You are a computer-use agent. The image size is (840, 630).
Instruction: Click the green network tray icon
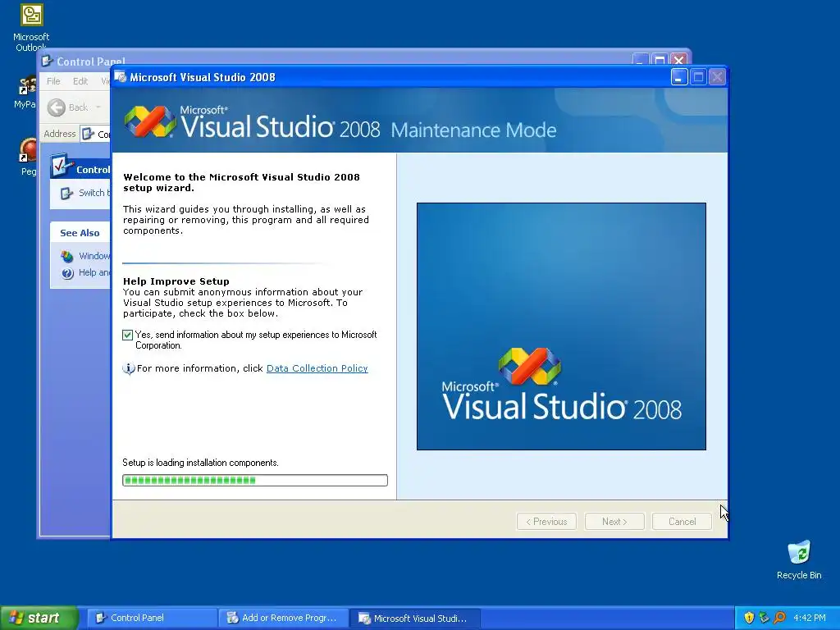[764, 618]
